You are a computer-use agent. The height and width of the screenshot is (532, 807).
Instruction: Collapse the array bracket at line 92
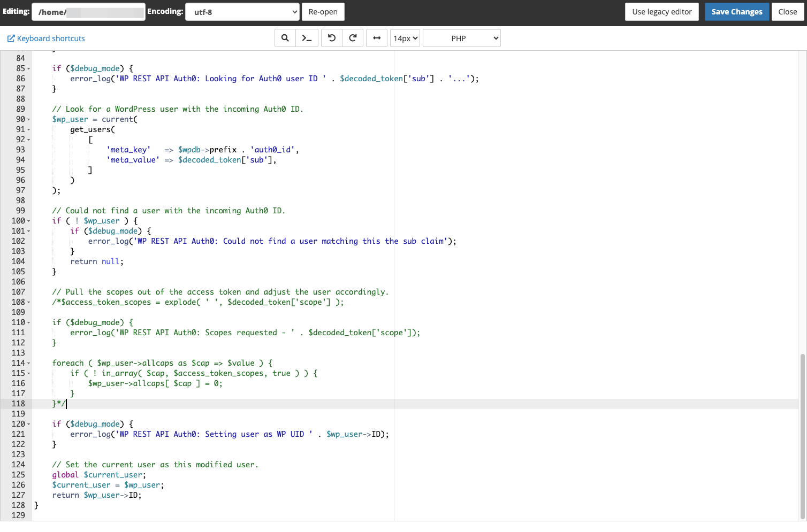[x=29, y=140]
